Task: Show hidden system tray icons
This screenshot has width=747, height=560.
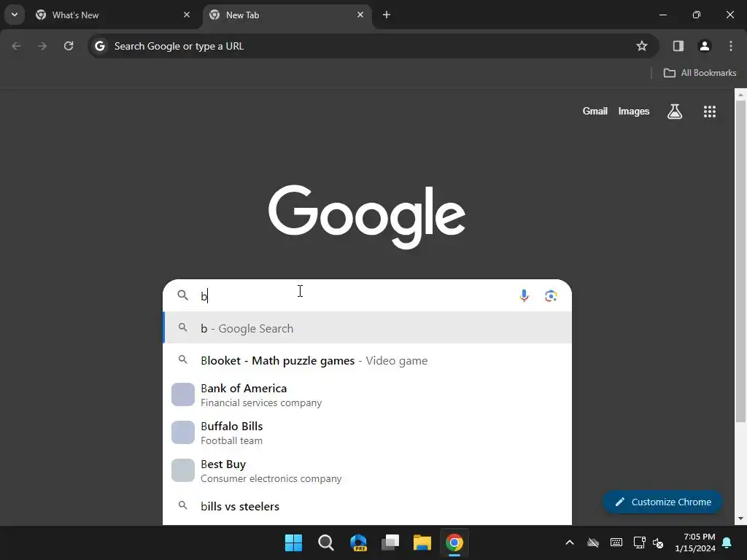Action: click(569, 542)
